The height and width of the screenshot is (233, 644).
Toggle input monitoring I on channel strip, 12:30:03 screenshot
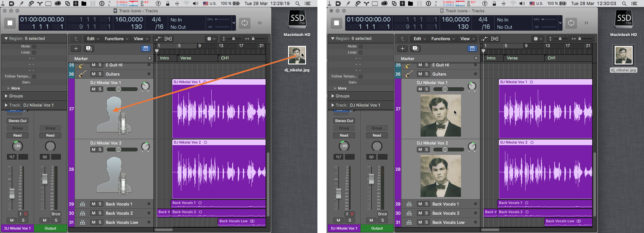pyautogui.click(x=347, y=214)
